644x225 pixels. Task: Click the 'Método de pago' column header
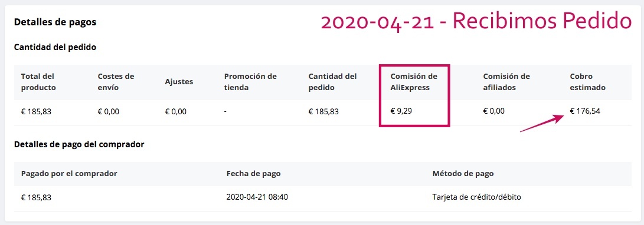(463, 174)
